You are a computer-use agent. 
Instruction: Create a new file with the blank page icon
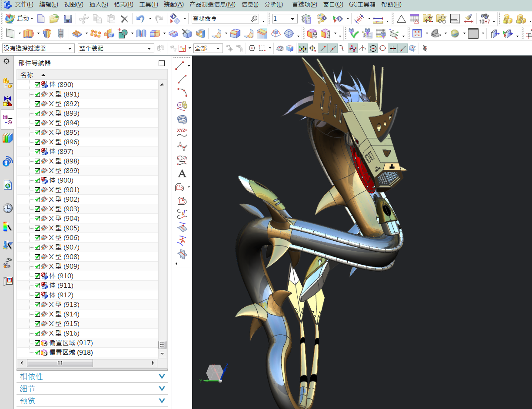click(41, 19)
